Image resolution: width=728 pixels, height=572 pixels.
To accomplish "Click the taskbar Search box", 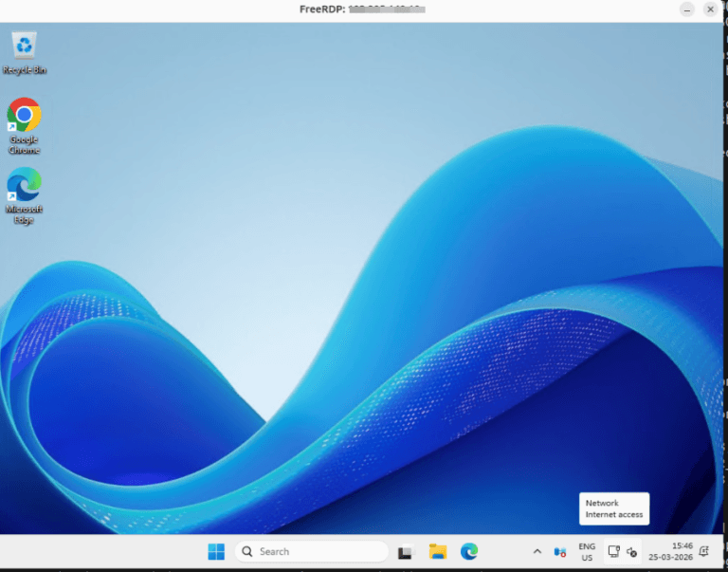I will pyautogui.click(x=312, y=551).
